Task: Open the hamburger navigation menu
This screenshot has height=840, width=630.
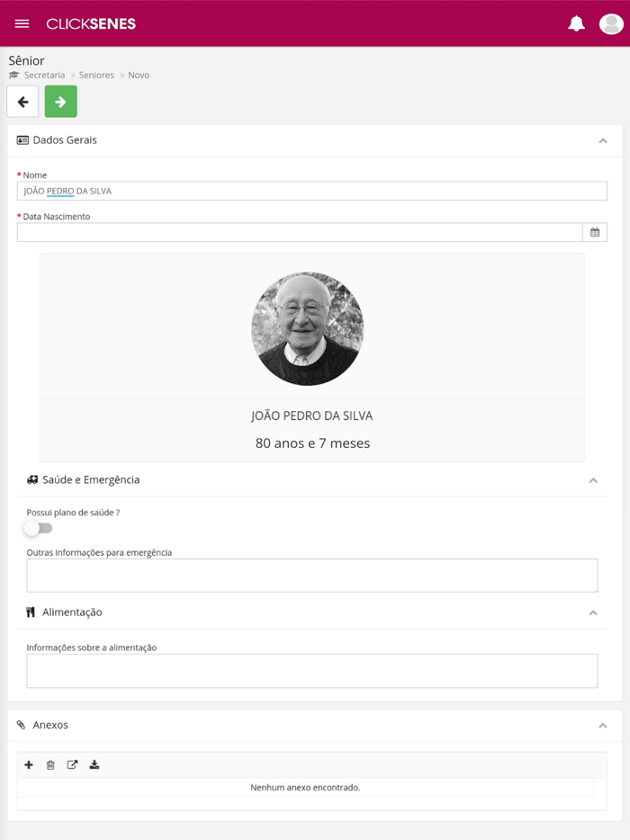Action: pos(22,23)
